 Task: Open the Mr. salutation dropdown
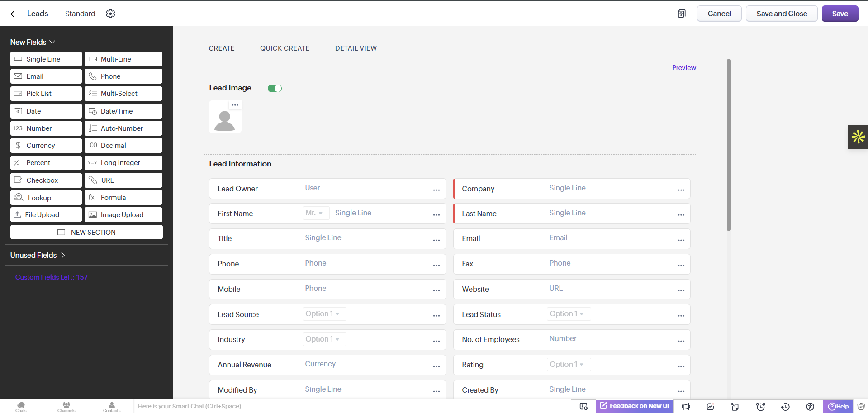pos(314,213)
